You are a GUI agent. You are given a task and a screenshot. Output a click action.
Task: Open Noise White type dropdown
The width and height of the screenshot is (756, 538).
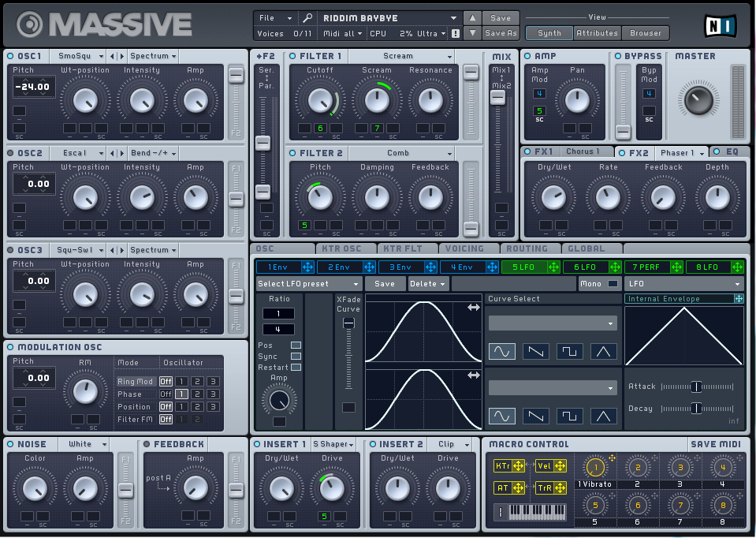point(84,444)
